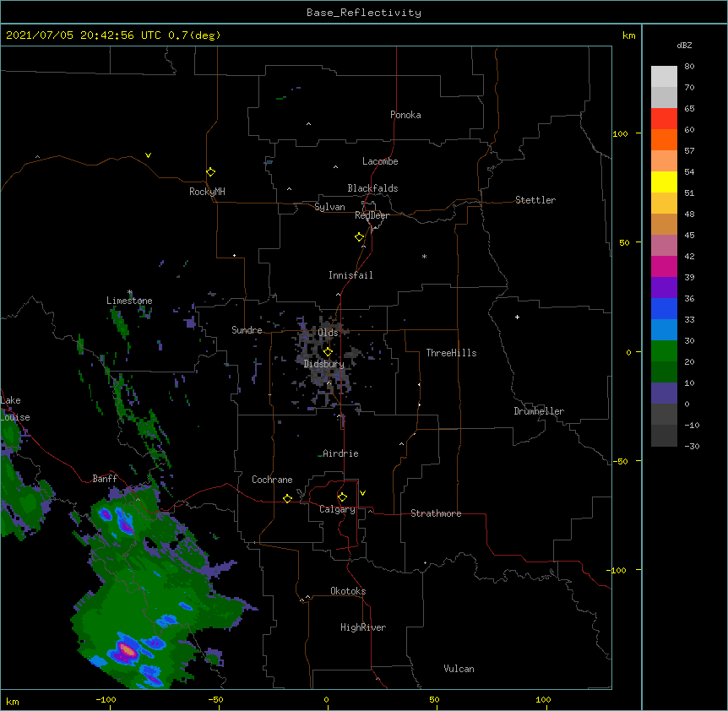The width and height of the screenshot is (728, 711).
Task: Select the Sundre label
Action: 247,330
